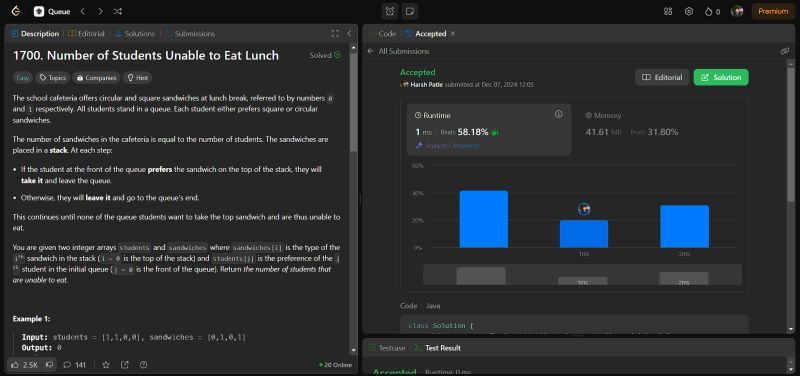This screenshot has width=800, height=376.
Task: Open the notes sticky icon
Action: tap(409, 11)
